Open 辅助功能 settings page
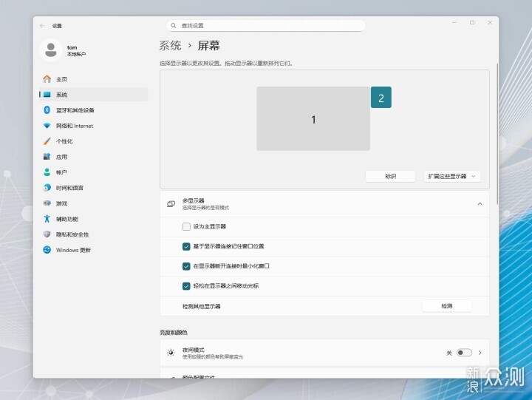Image resolution: width=532 pixels, height=400 pixels. [94, 219]
